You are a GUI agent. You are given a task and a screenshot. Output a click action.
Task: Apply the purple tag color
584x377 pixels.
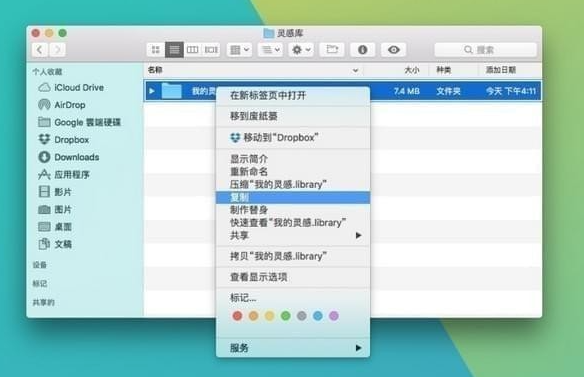coord(334,316)
